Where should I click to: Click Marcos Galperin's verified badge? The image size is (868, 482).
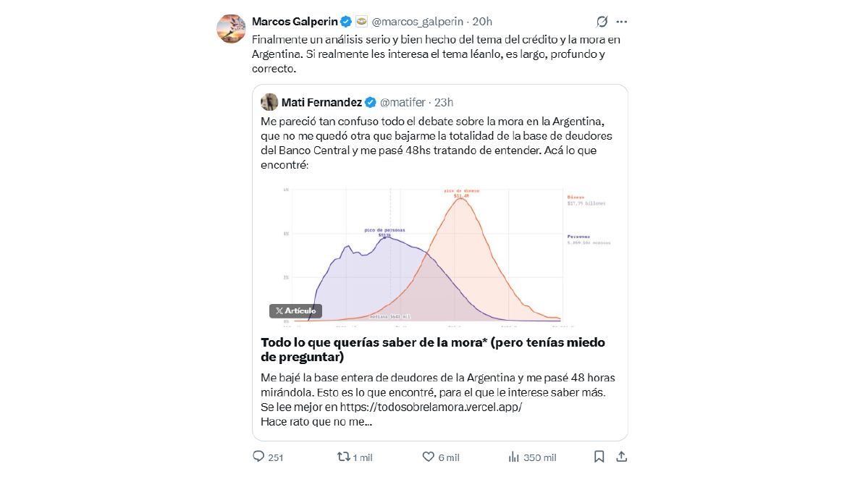[x=346, y=22]
